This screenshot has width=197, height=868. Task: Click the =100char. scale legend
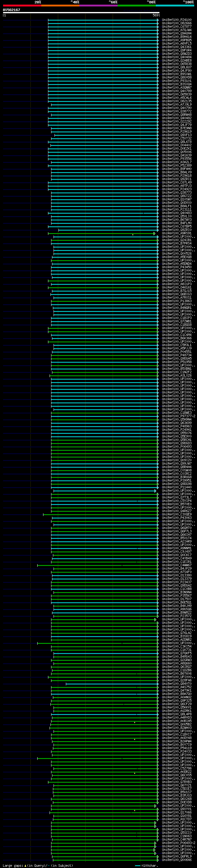point(147,866)
